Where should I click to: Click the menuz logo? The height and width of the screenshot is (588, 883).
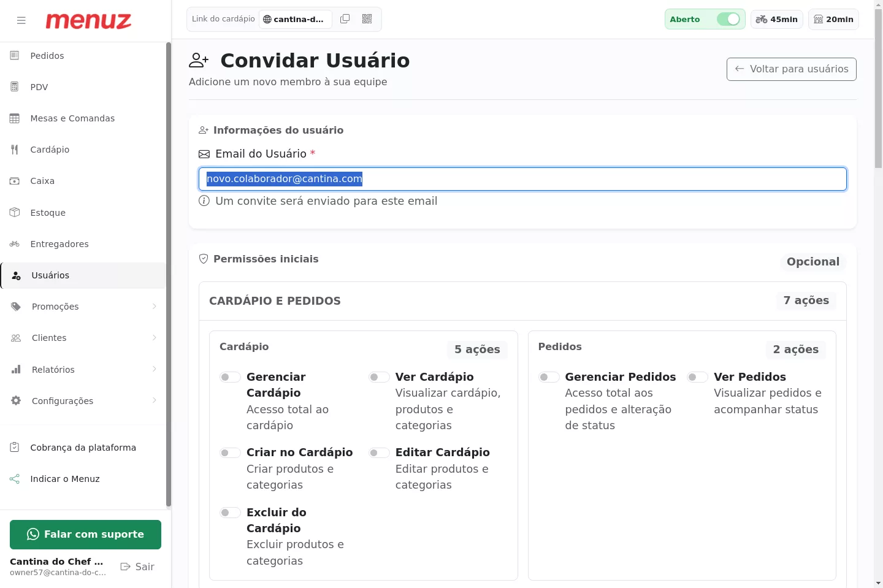pos(88,21)
